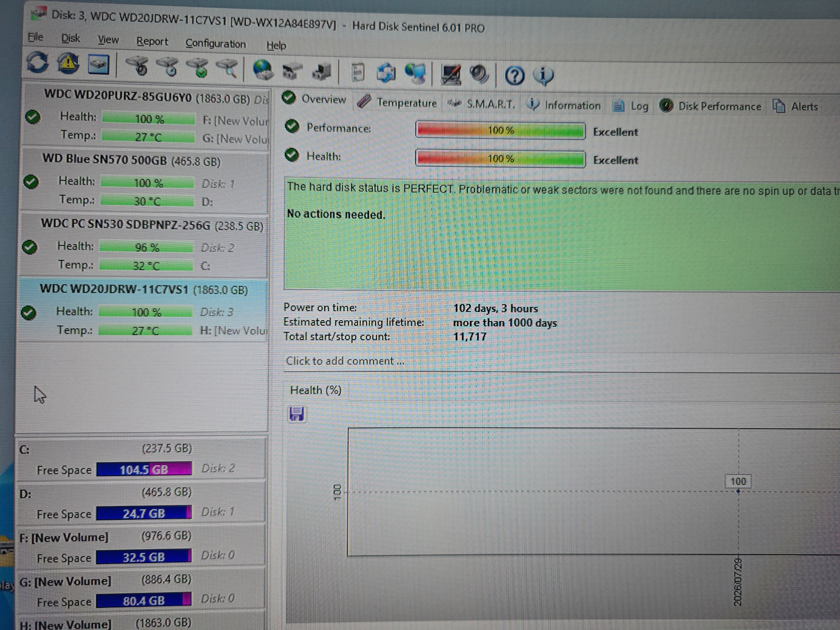Viewport: 840px width, 630px height.
Task: Click the green check icon beside SN530 health
Action: coord(30,247)
